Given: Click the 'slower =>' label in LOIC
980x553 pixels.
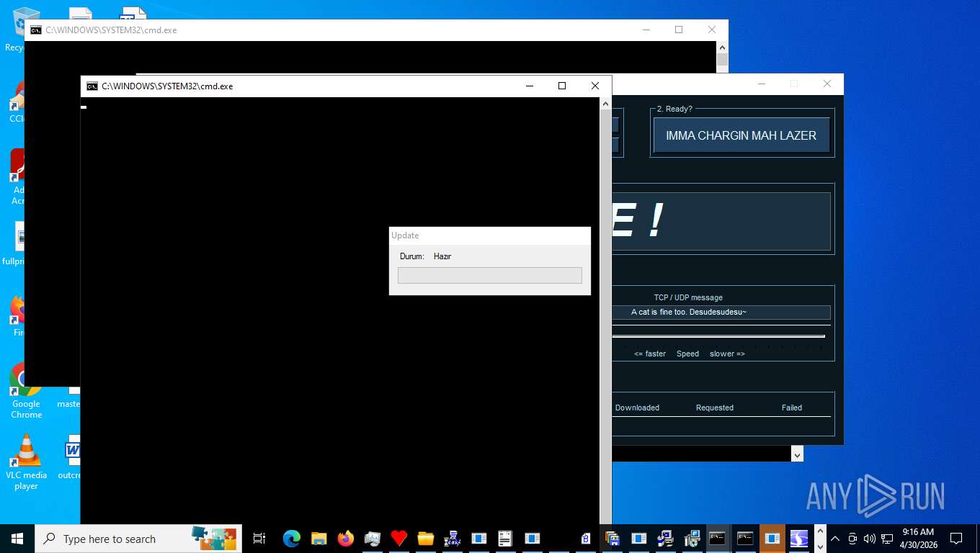Looking at the screenshot, I should [x=727, y=354].
